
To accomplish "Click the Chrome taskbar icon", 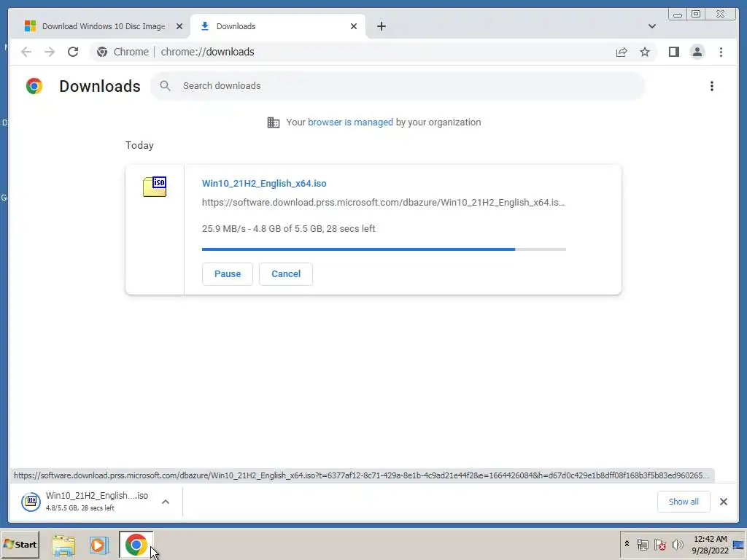I will point(136,545).
